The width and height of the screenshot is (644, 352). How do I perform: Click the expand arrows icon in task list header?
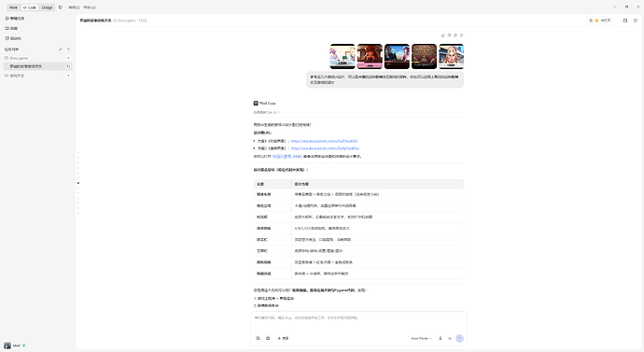click(x=61, y=49)
